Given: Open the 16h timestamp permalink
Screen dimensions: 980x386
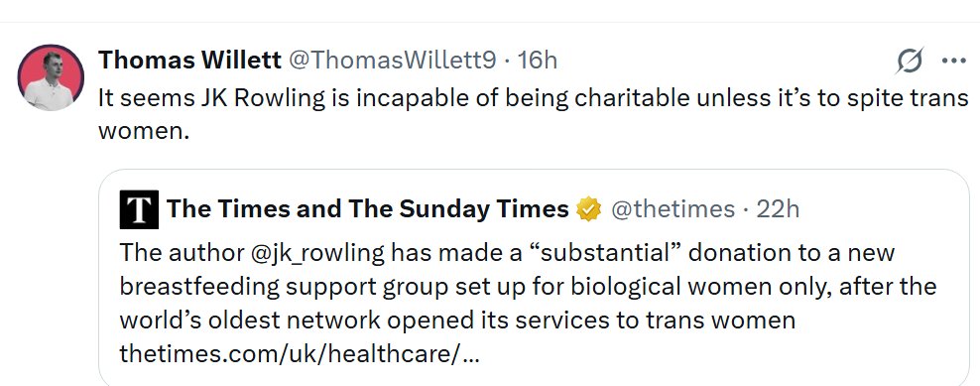Looking at the screenshot, I should [x=537, y=61].
